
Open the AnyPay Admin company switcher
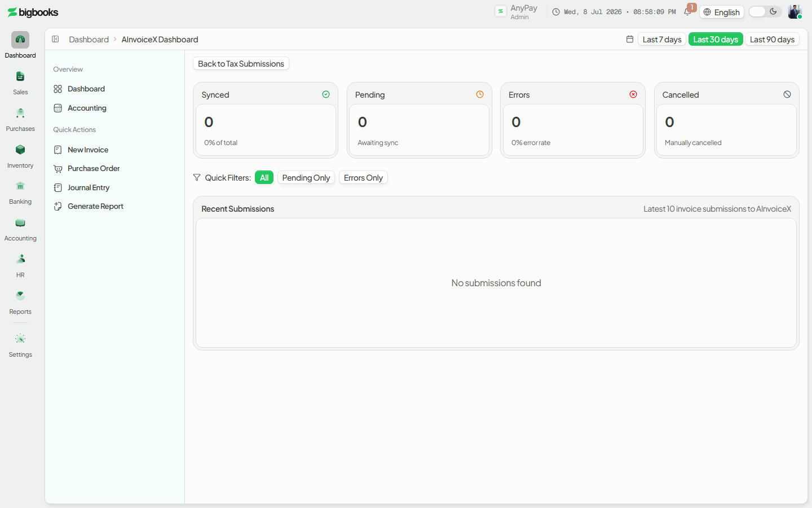(517, 12)
